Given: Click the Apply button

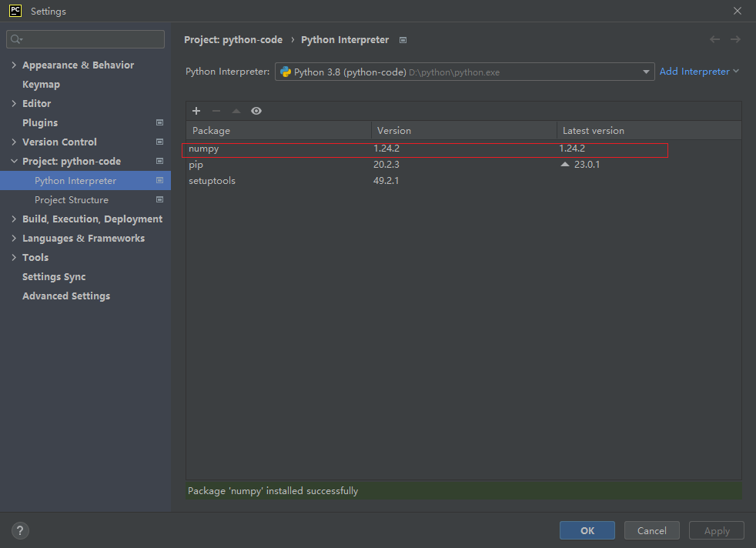Looking at the screenshot, I should tap(717, 530).
